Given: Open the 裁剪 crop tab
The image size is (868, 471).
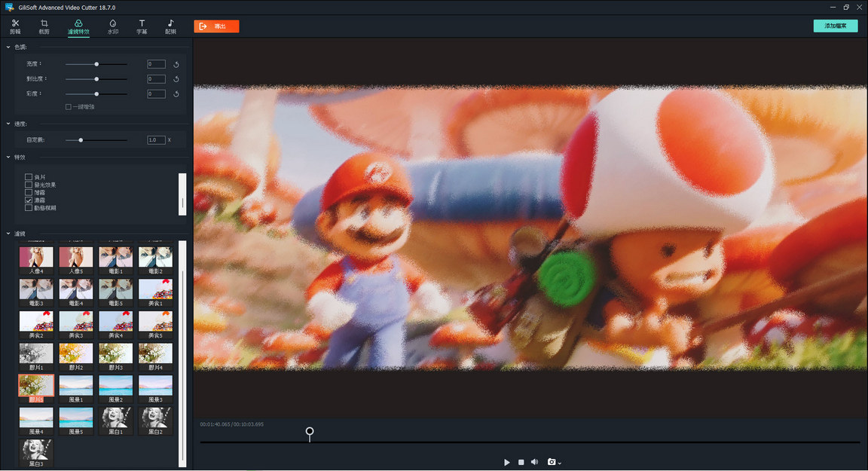Looking at the screenshot, I should pos(44,26).
